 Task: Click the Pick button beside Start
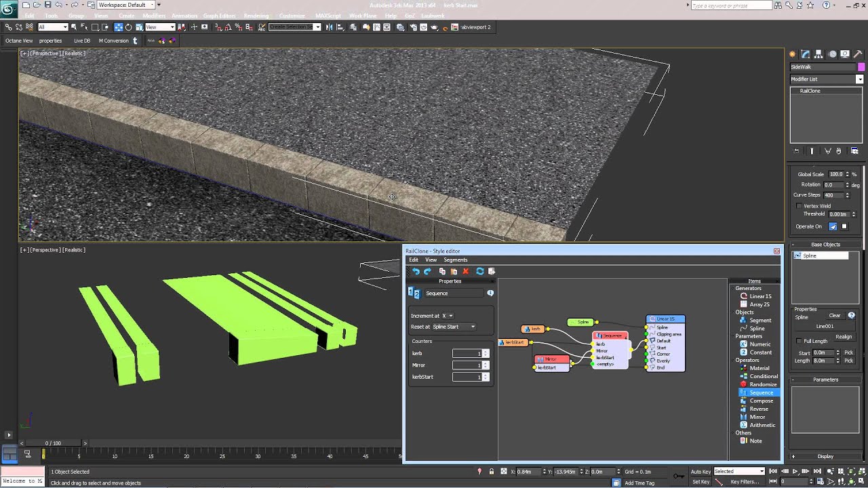point(848,353)
